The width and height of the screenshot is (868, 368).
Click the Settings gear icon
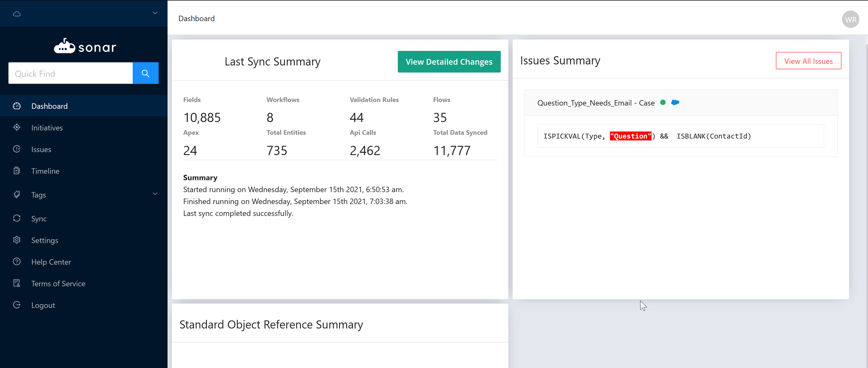pyautogui.click(x=17, y=240)
